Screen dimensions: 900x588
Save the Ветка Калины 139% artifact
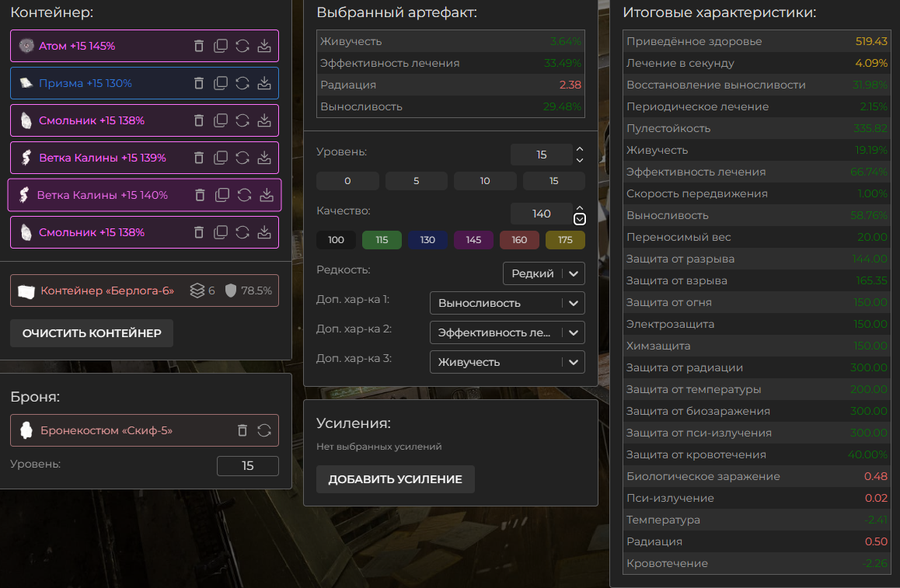tap(264, 158)
